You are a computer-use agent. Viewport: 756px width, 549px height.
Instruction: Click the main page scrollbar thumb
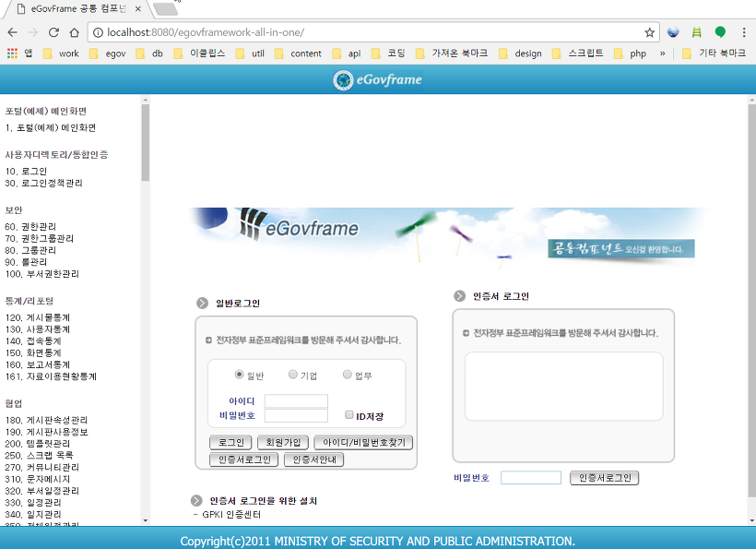tap(751, 300)
